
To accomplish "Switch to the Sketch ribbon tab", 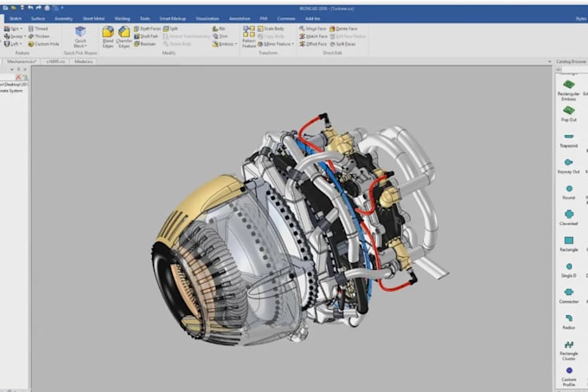I will [16, 18].
